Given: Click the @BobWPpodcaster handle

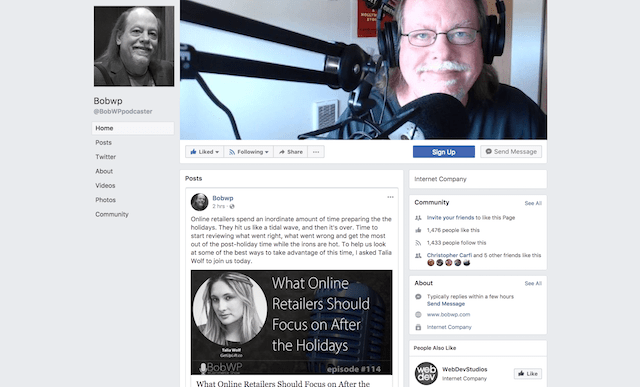Looking at the screenshot, I should (123, 111).
